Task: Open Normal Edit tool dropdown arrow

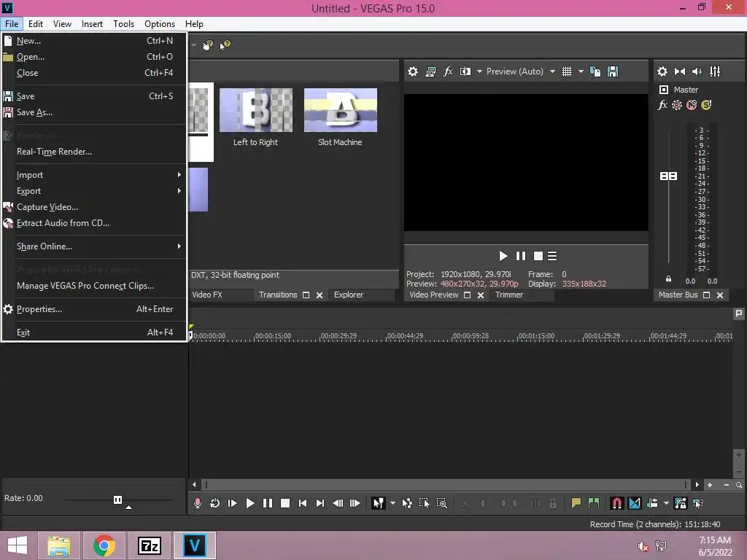Action: [x=392, y=503]
